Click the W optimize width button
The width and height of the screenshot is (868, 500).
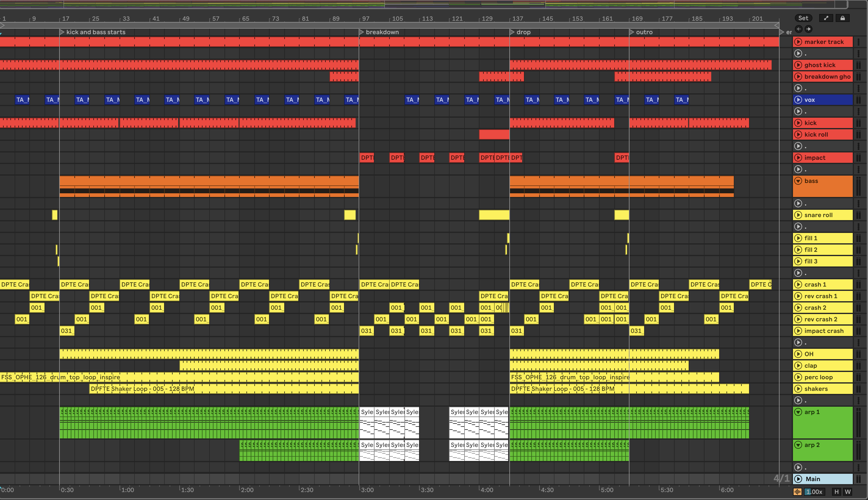(848, 492)
